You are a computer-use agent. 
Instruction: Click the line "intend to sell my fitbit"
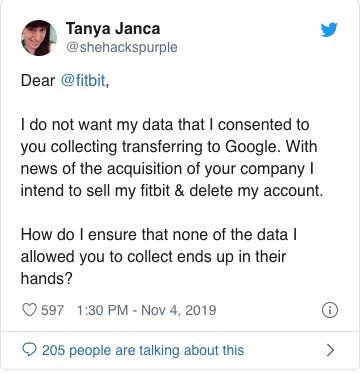[x=172, y=191]
